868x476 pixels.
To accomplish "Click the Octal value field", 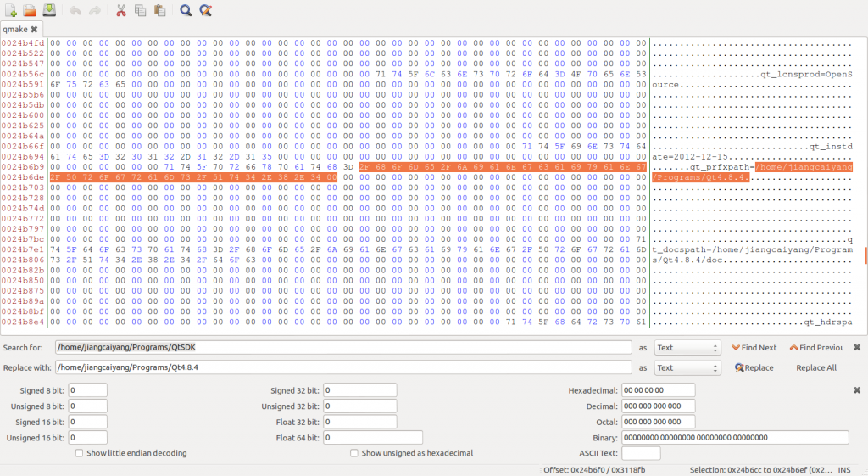I will point(658,422).
